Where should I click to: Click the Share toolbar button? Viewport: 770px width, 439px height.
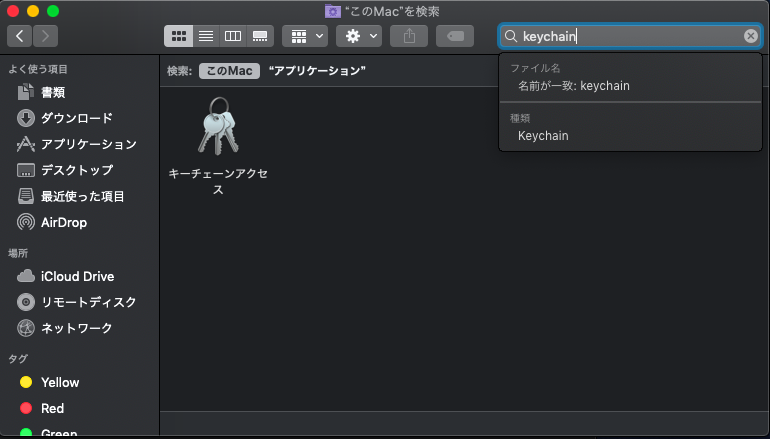click(x=408, y=36)
